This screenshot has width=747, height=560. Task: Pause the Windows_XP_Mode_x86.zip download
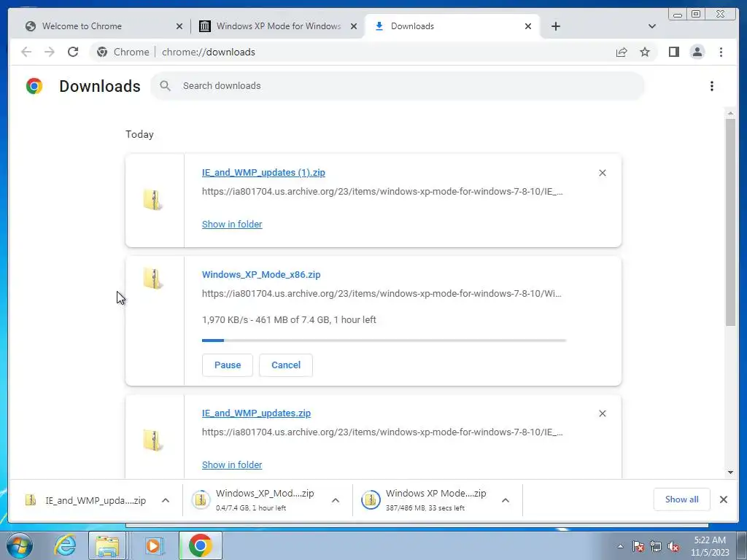click(x=228, y=365)
